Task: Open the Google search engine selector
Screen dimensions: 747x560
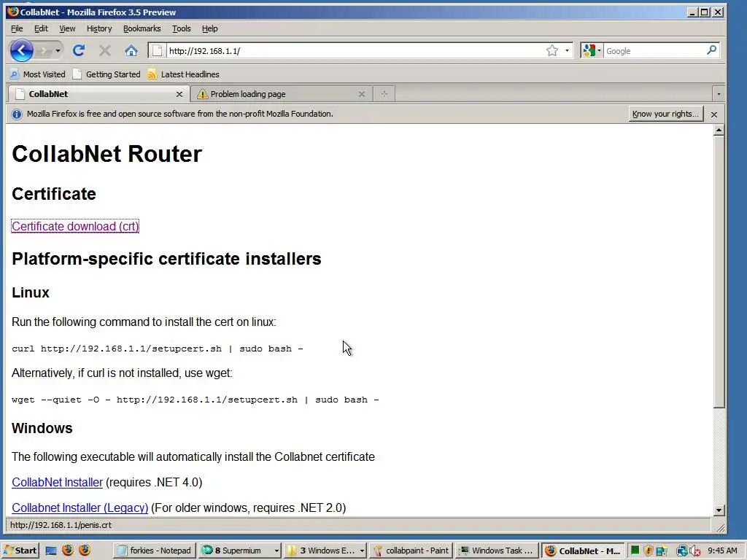Action: click(x=592, y=50)
